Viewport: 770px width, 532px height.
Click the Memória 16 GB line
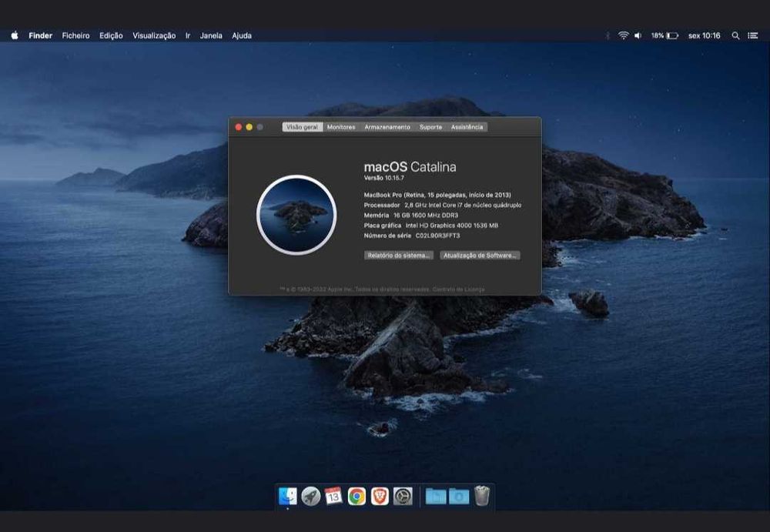(411, 215)
